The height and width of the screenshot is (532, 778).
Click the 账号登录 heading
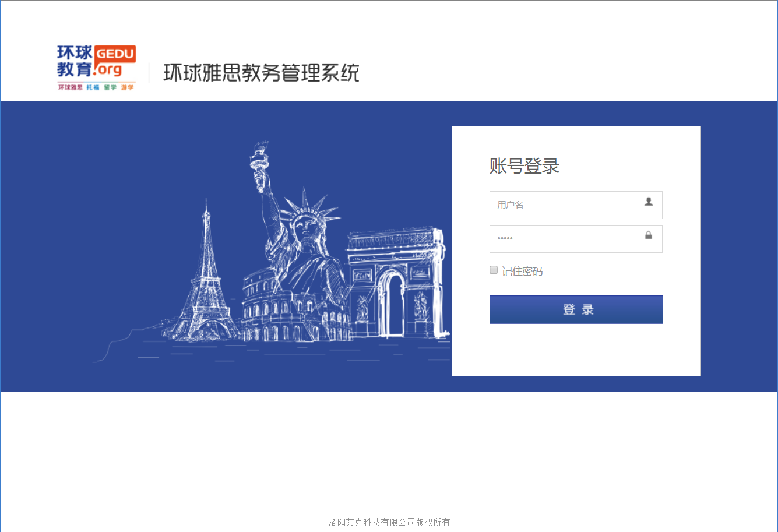tap(524, 166)
